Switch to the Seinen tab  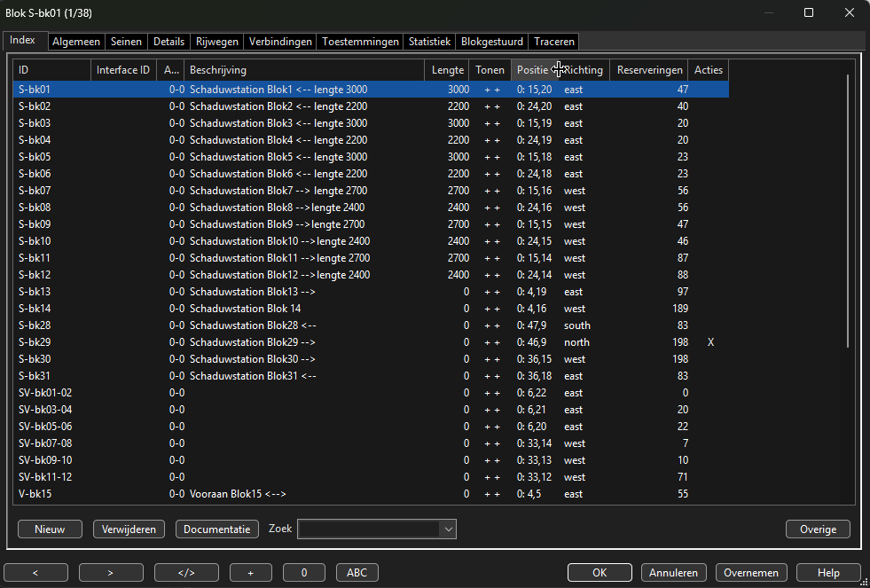click(x=126, y=42)
